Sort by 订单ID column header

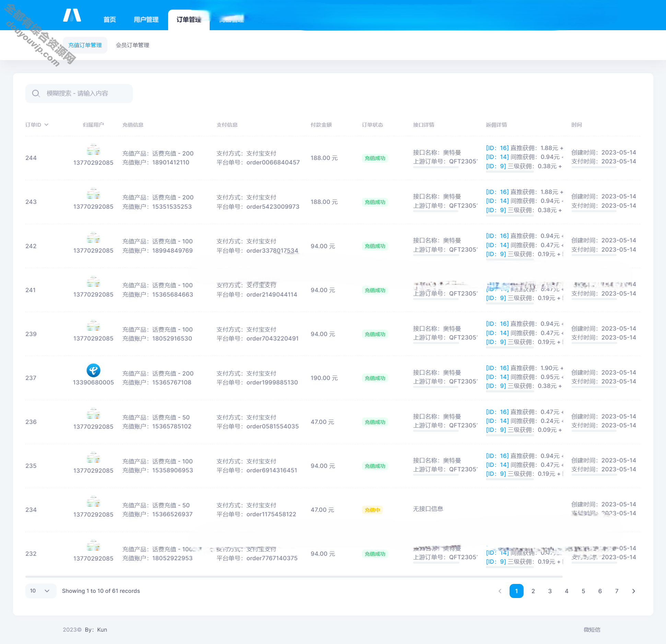pos(37,125)
